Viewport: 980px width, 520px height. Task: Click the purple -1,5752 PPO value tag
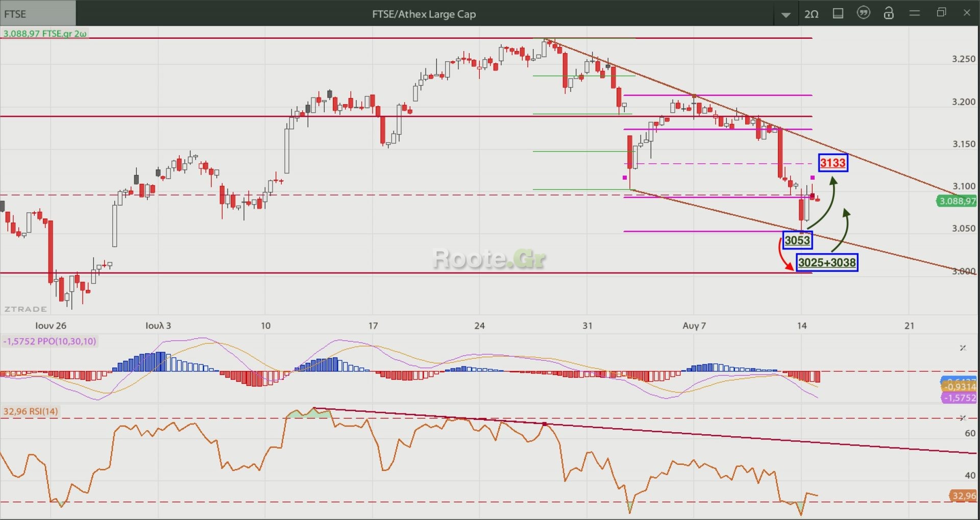tap(960, 398)
